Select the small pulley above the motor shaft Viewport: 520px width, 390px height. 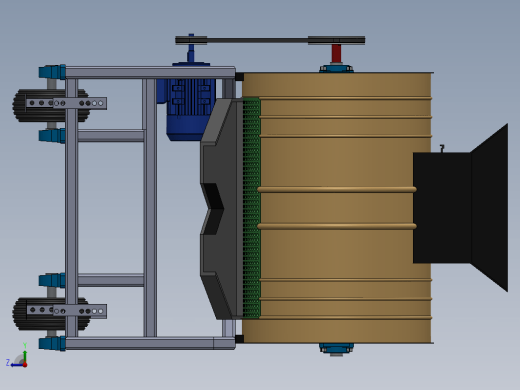tap(191, 40)
